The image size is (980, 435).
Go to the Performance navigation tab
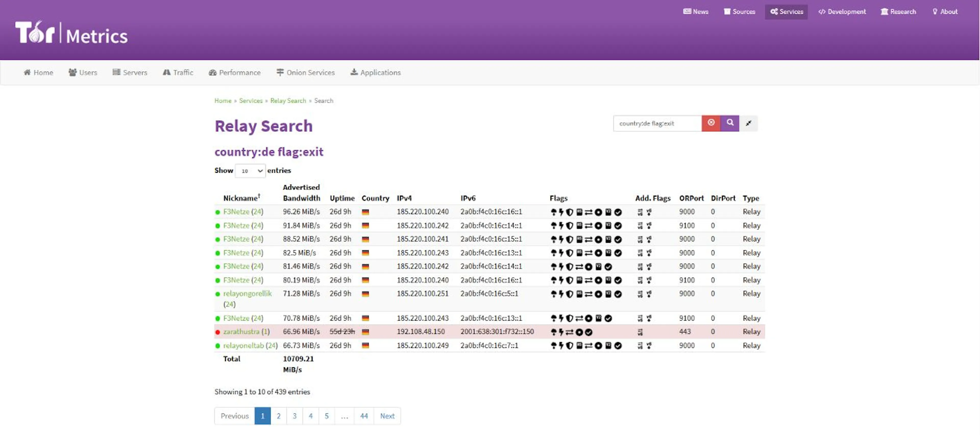click(234, 72)
